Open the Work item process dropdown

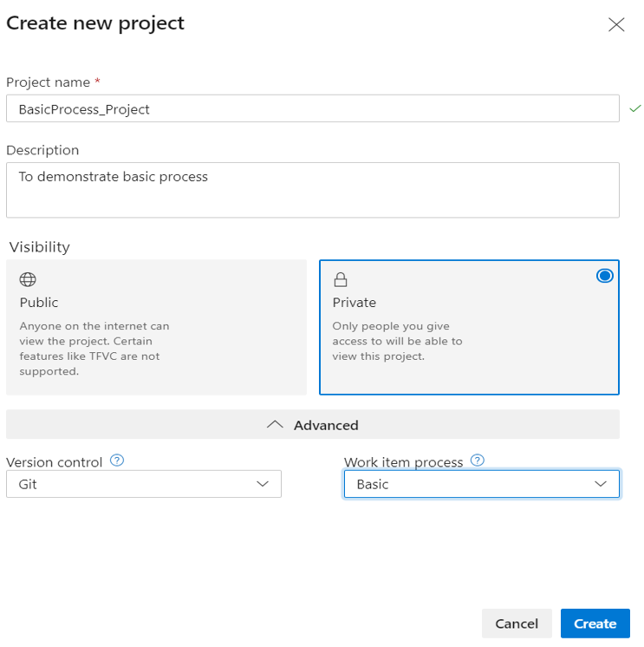(481, 484)
